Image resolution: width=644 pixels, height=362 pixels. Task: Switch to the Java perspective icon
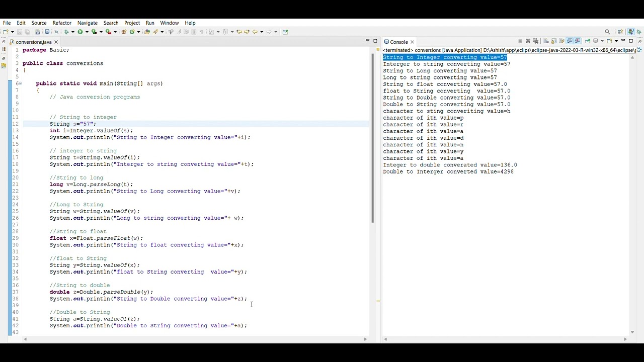(631, 32)
